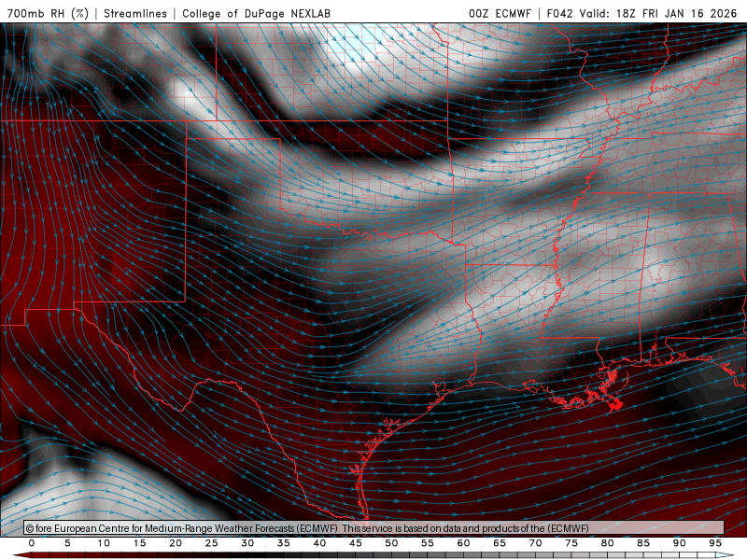Screen dimensions: 747x560
Task: Click the colorbar label "25"
Action: pyautogui.click(x=212, y=543)
